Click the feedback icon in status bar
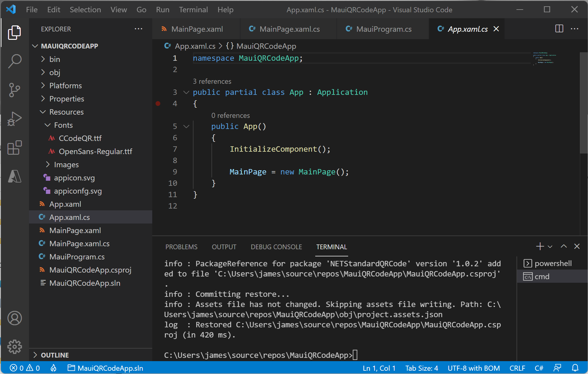This screenshot has height=374, width=588. [x=557, y=368]
